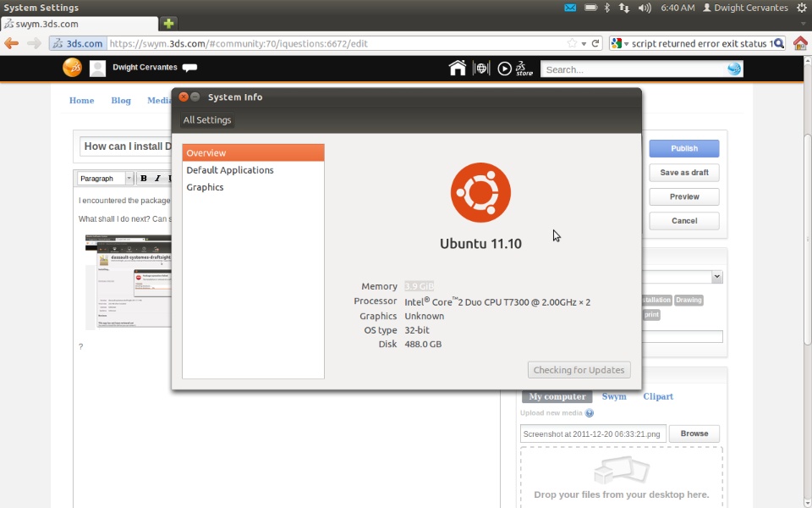Screen dimensions: 812x508
Task: Open Dwight Cervantes profile avatar
Action: [97, 68]
